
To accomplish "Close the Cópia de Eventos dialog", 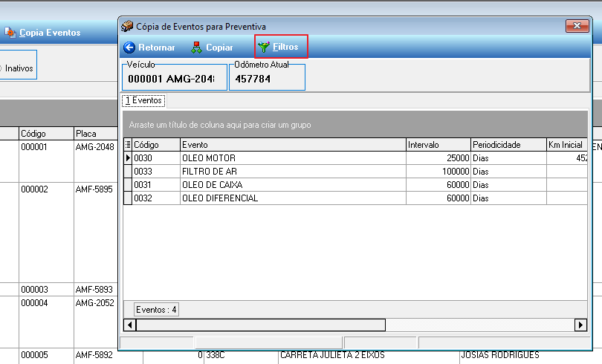I will pyautogui.click(x=577, y=26).
